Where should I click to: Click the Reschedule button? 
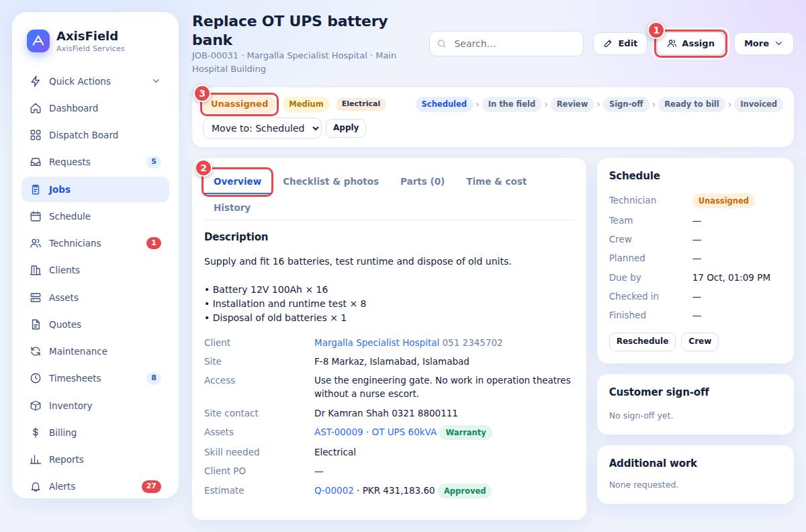(x=642, y=341)
